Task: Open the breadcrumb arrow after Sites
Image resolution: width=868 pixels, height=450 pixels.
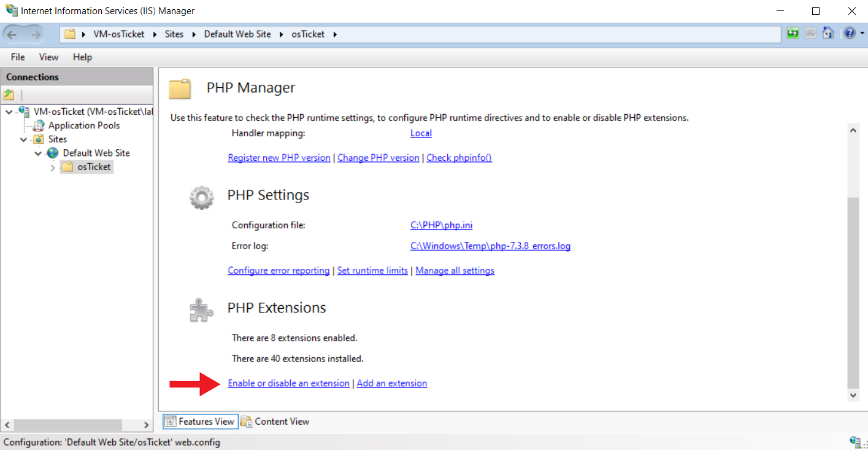Action: [194, 34]
